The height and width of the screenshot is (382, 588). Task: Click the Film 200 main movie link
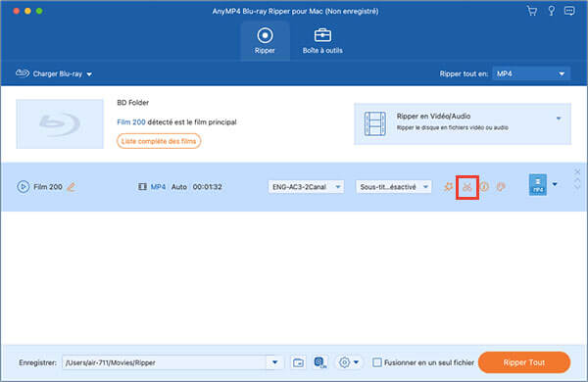131,122
